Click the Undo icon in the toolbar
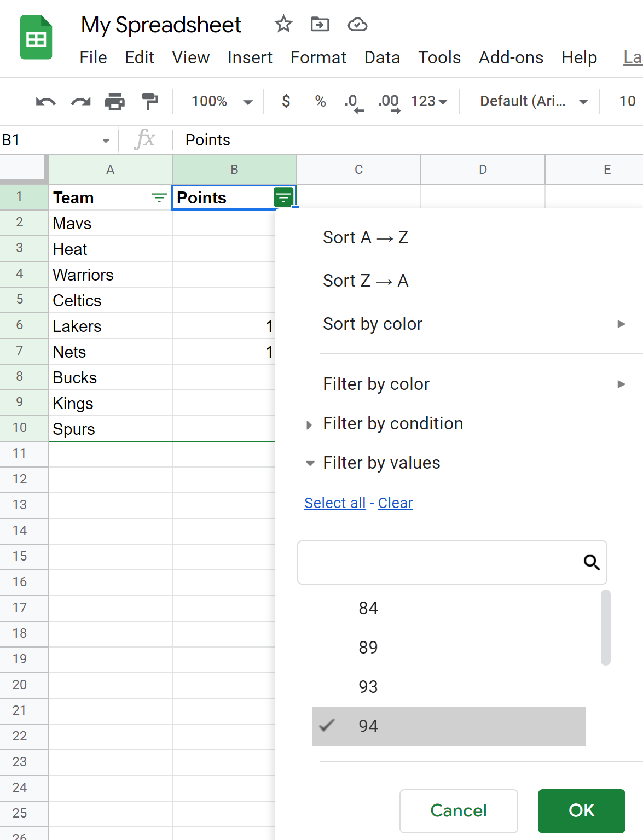643x840 pixels. (x=45, y=101)
